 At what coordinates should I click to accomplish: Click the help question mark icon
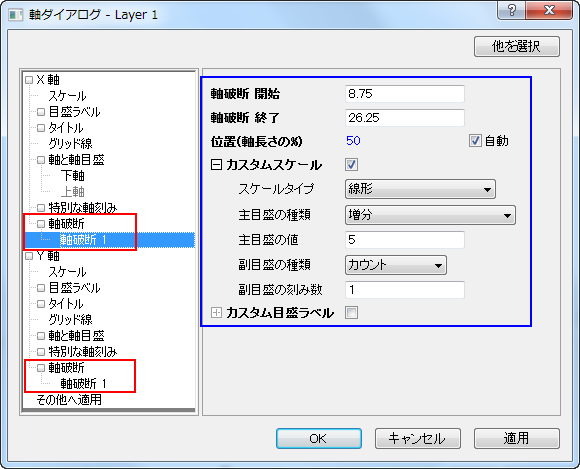(512, 10)
